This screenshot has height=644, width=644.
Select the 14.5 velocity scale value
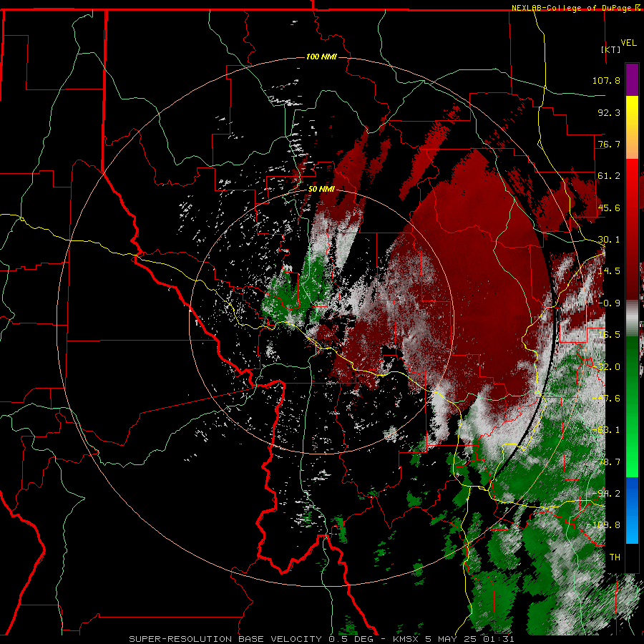(609, 271)
